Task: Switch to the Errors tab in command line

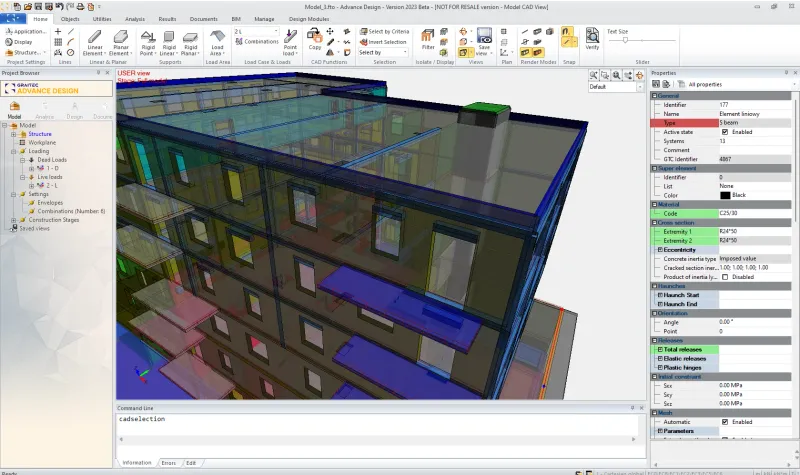Action: point(168,463)
